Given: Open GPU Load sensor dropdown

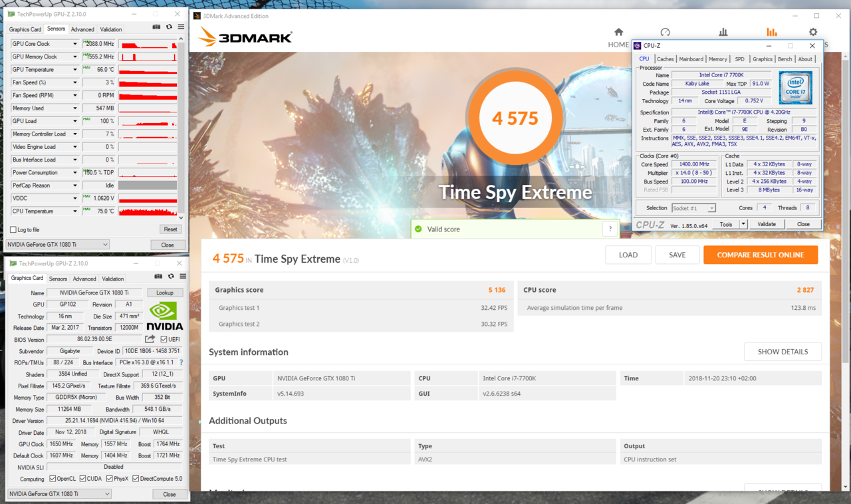Looking at the screenshot, I should [x=75, y=121].
